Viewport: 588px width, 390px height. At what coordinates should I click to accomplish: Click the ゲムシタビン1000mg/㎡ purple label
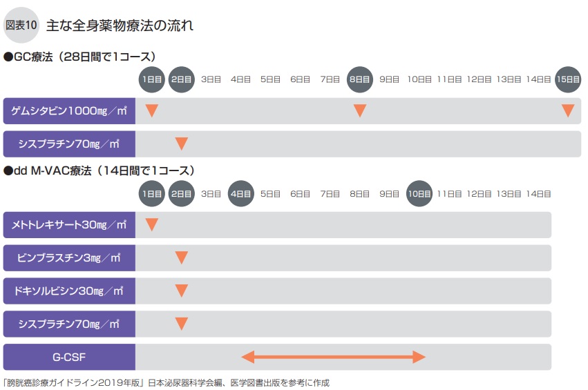(69, 110)
